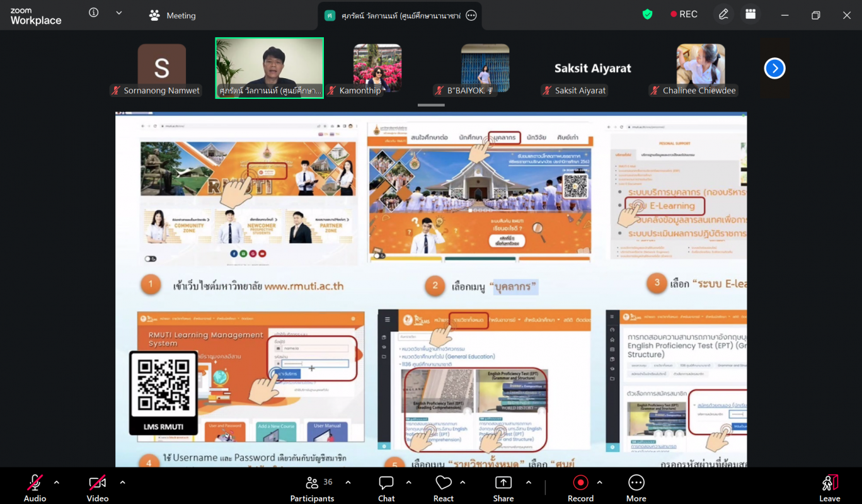Toggle the Record button in the toolbar
862x504 pixels.
580,488
